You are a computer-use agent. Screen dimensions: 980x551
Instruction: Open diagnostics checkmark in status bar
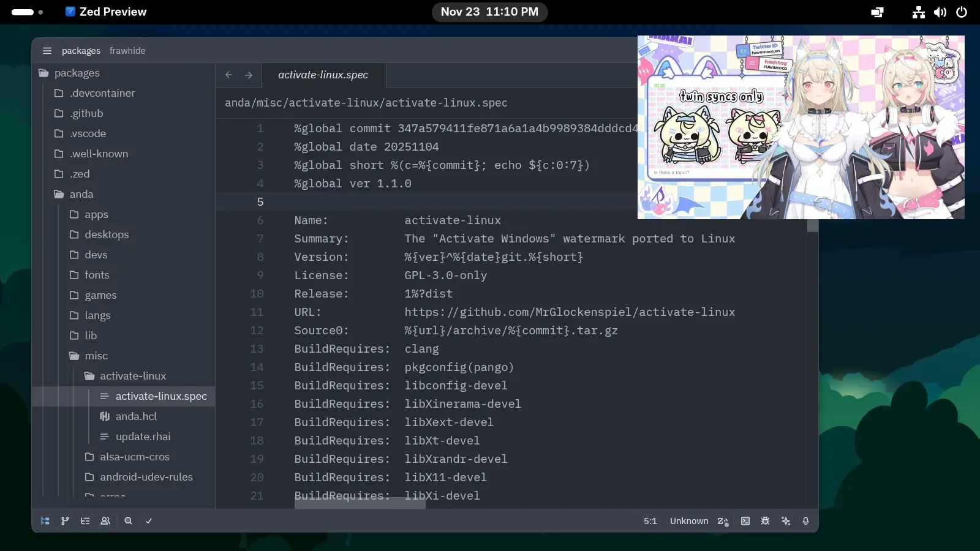148,521
